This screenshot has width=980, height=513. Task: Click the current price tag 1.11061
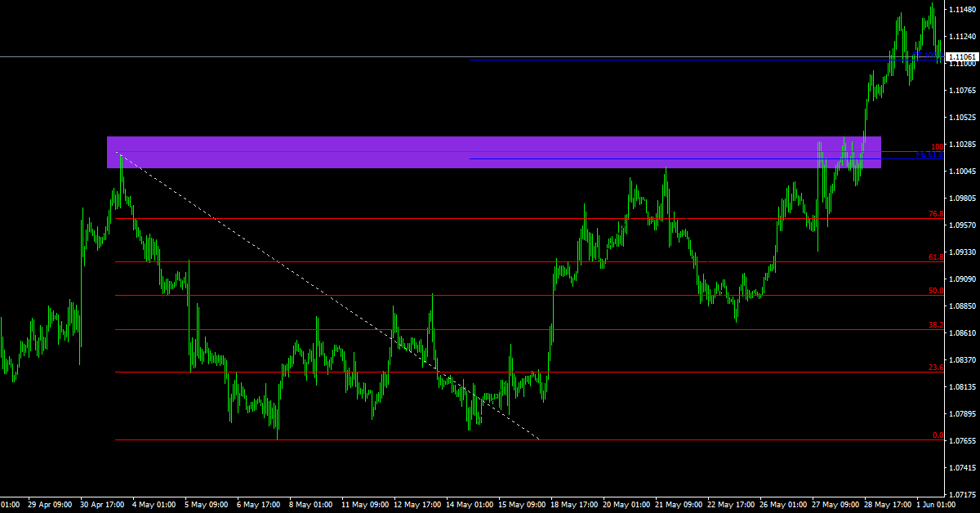pos(963,57)
